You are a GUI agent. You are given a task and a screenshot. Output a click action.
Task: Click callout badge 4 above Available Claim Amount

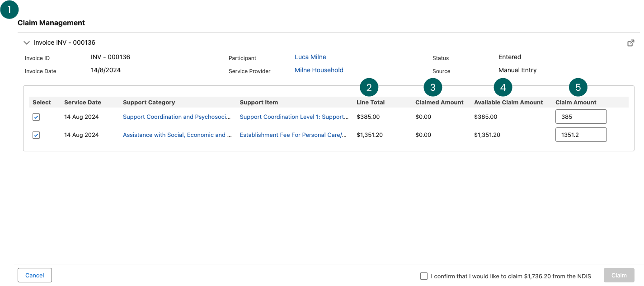503,88
